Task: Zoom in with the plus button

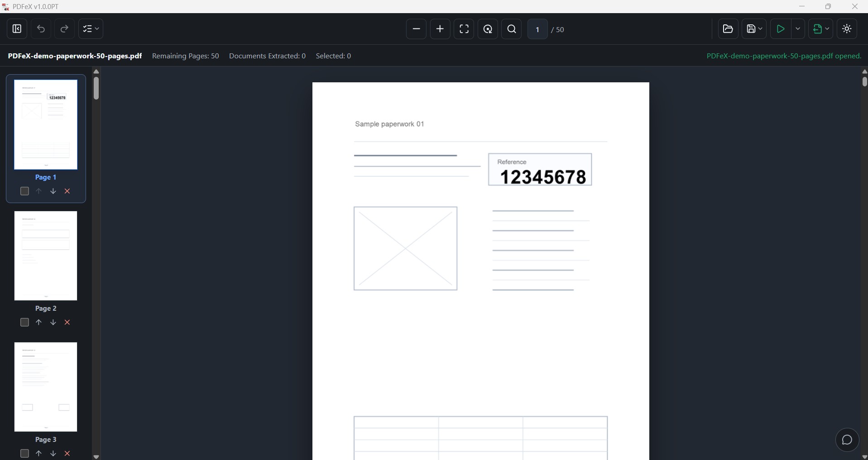Action: pos(440,29)
